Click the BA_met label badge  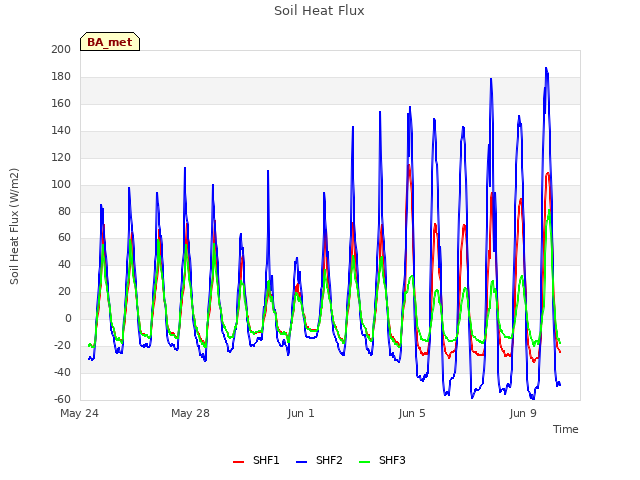[x=110, y=42]
